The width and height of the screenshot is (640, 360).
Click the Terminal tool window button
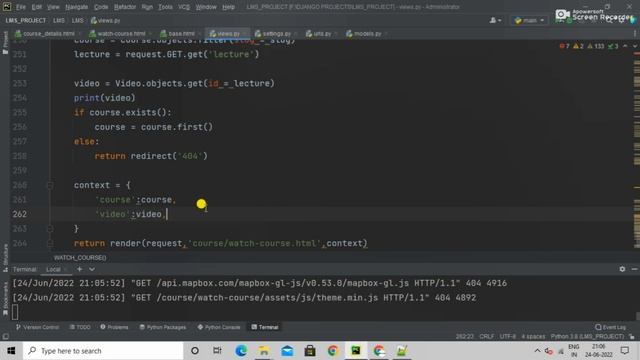coord(265,327)
